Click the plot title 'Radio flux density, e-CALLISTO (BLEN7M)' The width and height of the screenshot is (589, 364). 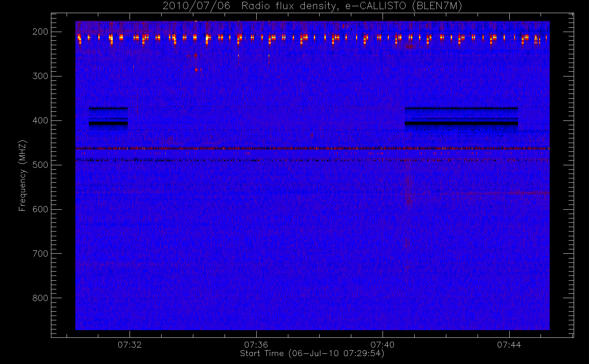tap(351, 6)
